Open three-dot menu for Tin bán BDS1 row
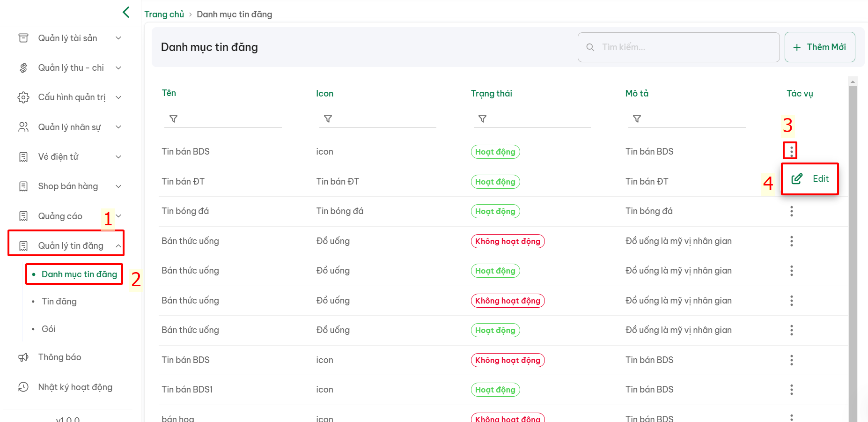868x422 pixels. click(791, 390)
